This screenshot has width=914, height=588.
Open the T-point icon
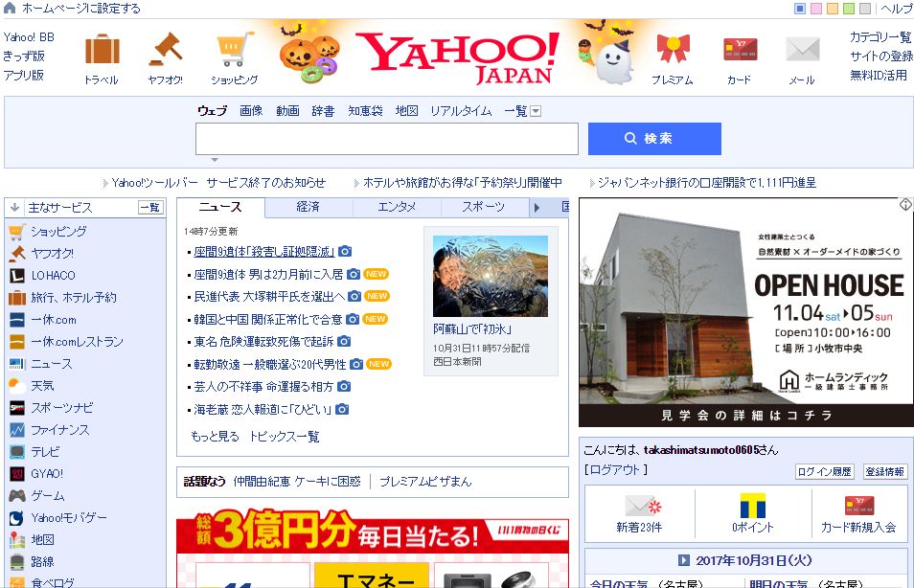click(752, 506)
